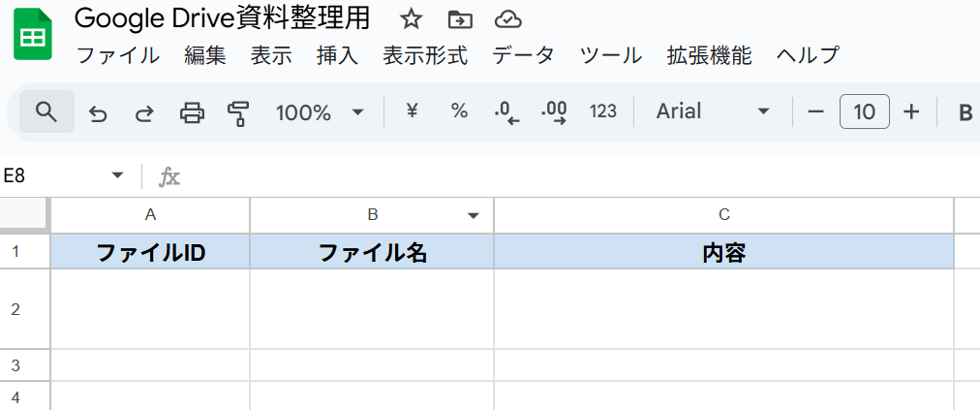Open the 表示 menu
The height and width of the screenshot is (410, 980).
[271, 55]
